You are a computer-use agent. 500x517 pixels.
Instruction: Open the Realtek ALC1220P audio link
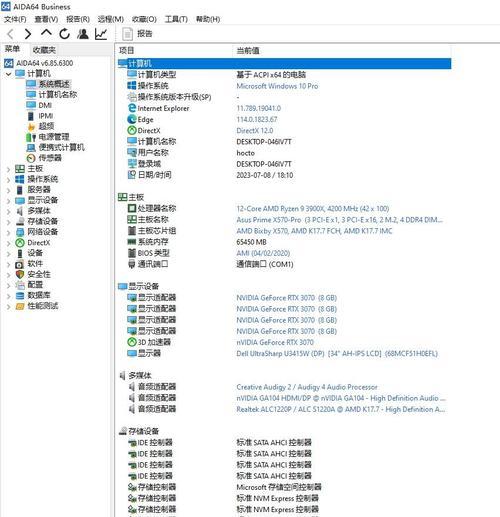tap(341, 409)
